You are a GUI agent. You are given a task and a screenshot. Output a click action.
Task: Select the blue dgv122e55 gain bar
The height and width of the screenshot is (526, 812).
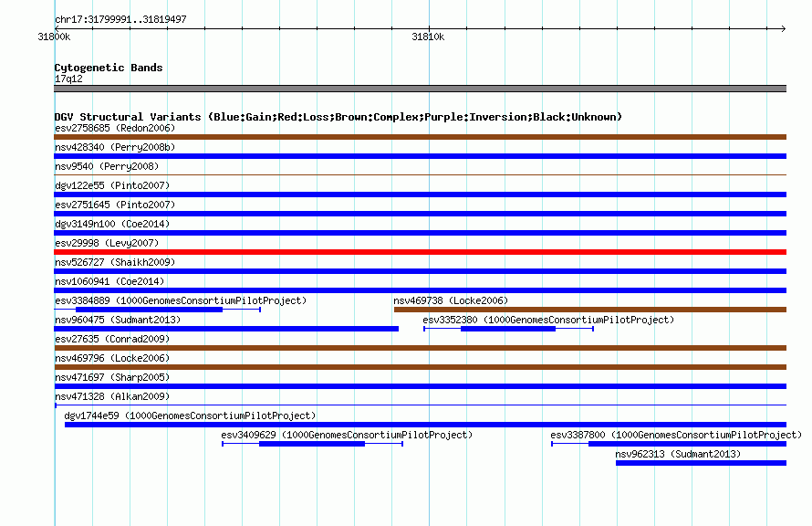(420, 195)
